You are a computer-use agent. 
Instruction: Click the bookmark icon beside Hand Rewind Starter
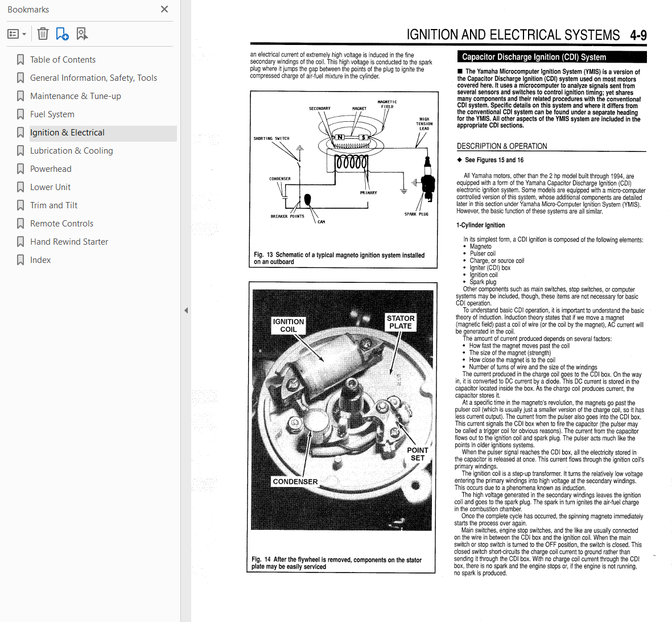coord(20,242)
